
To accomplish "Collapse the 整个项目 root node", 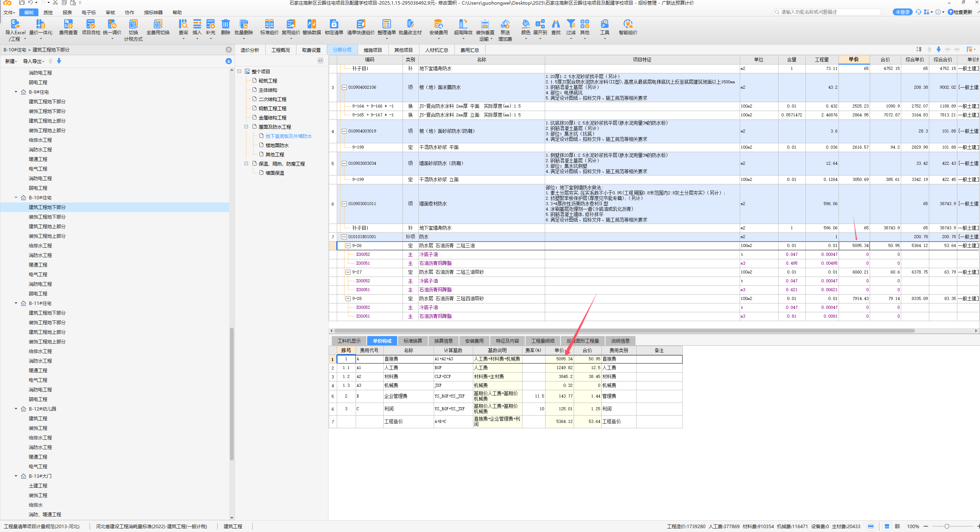I will [239, 71].
